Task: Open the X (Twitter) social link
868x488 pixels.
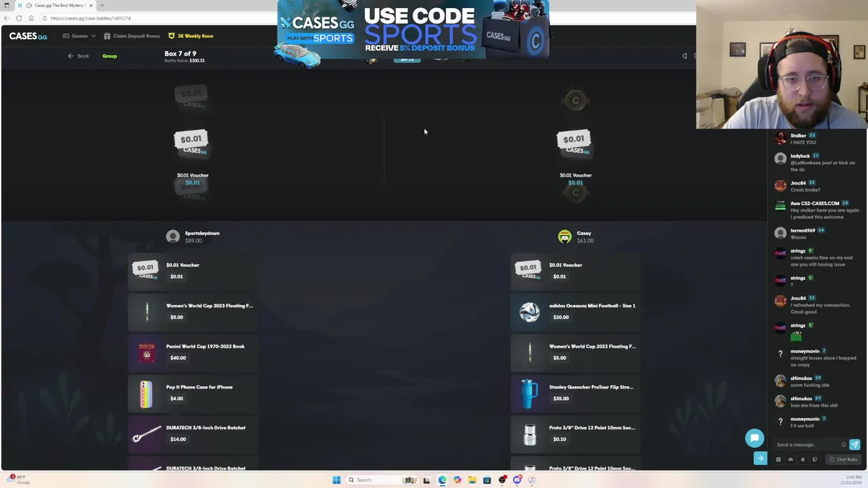Action: 778,460
